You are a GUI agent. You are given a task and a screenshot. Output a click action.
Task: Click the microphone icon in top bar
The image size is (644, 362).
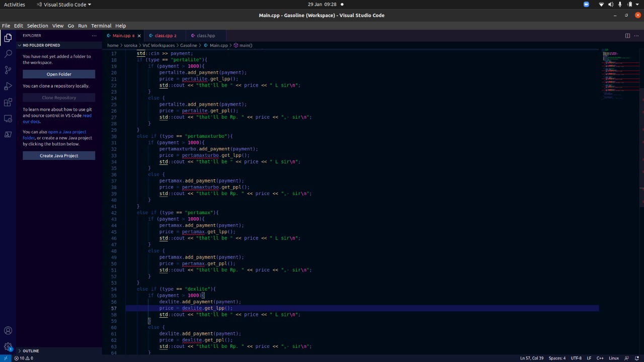coord(620,5)
